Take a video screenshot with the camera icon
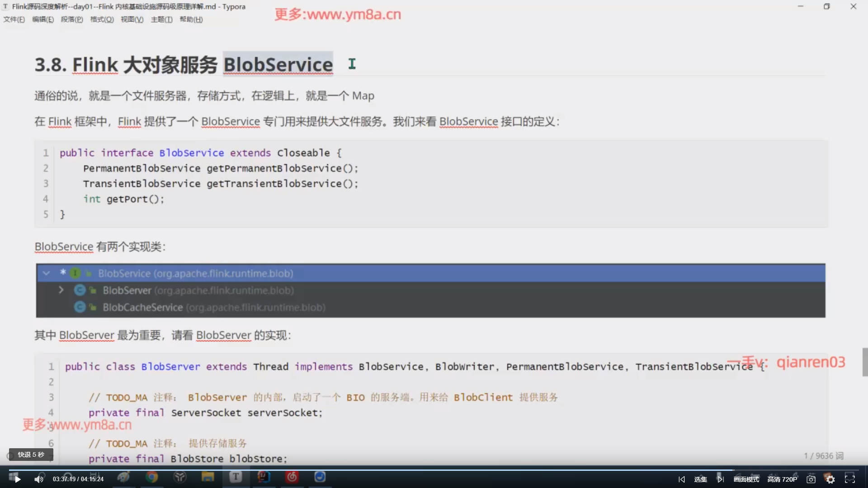This screenshot has width=868, height=488. pos(811,479)
